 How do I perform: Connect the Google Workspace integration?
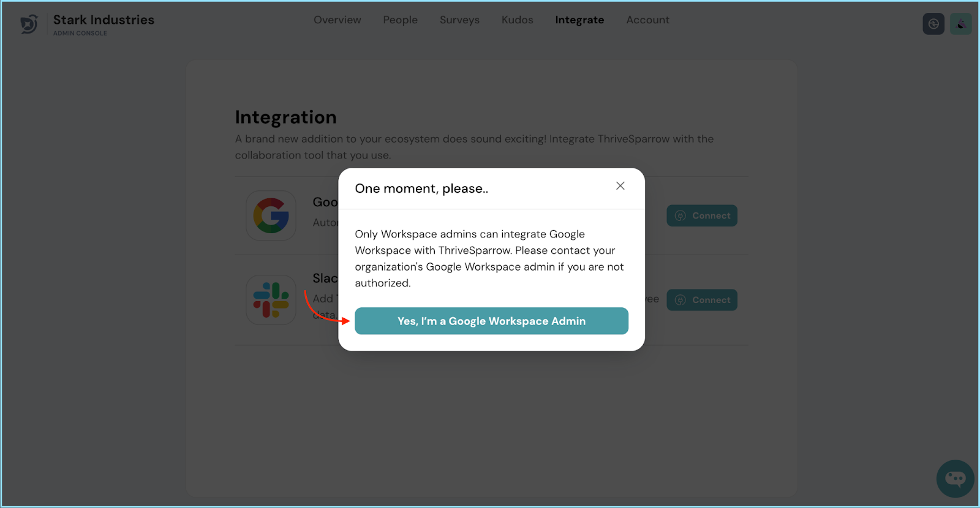(x=702, y=215)
